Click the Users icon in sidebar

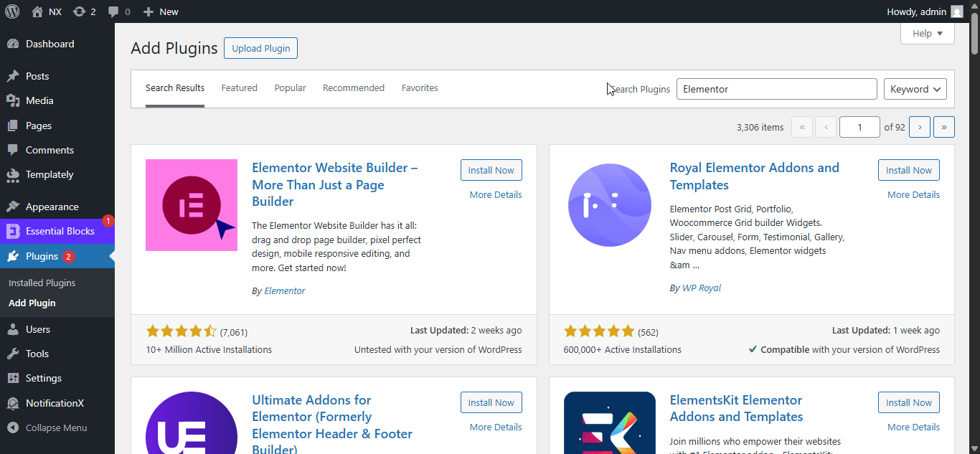13,329
